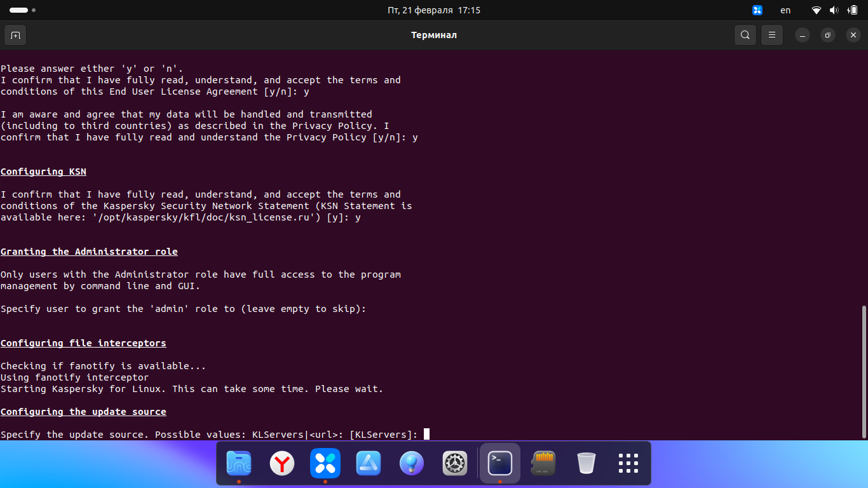Open system settings gear in dock
Screen dimensions: 868x488
pyautogui.click(x=455, y=463)
